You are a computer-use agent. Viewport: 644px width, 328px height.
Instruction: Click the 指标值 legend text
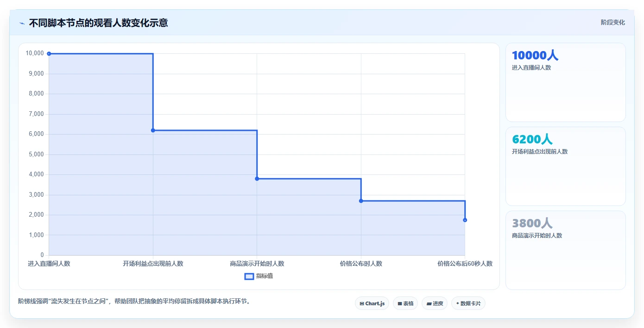coord(265,276)
